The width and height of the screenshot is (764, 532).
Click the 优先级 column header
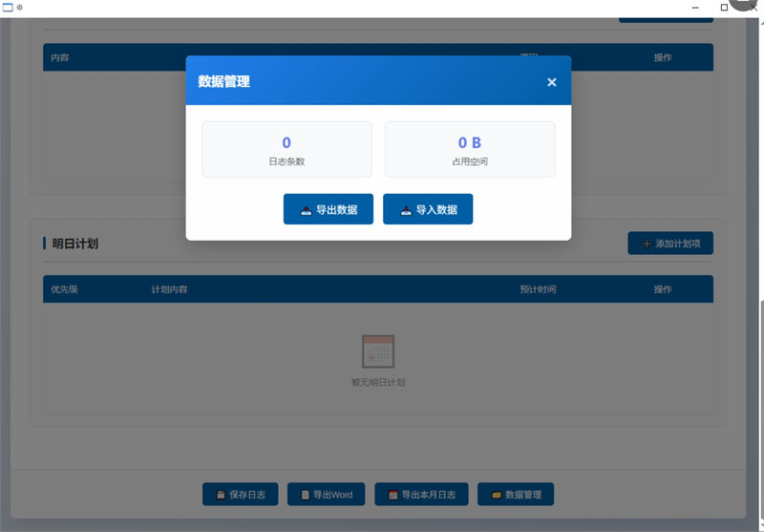click(x=64, y=289)
